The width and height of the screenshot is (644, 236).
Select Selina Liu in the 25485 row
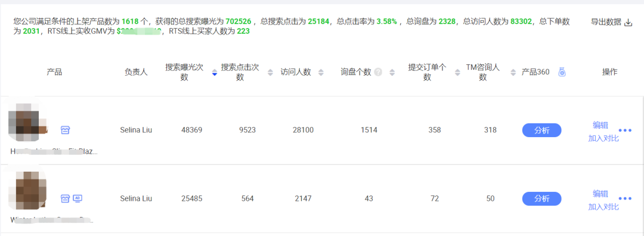(x=136, y=198)
